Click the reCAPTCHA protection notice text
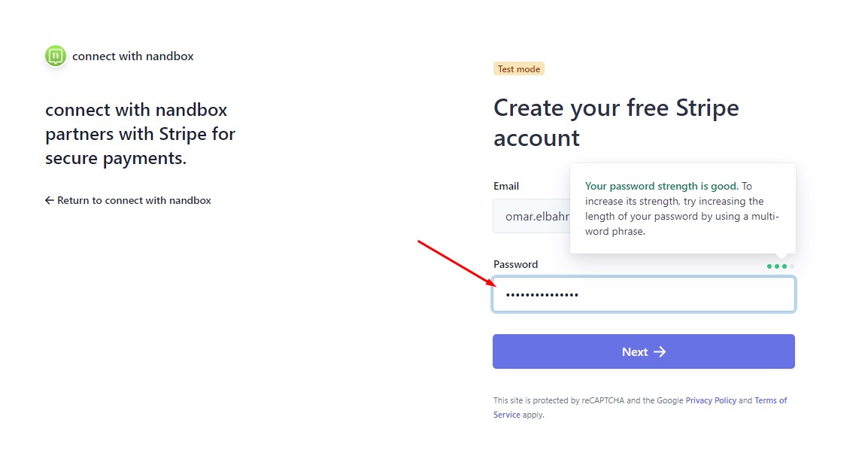Screen dimensions: 868x450 [640, 407]
